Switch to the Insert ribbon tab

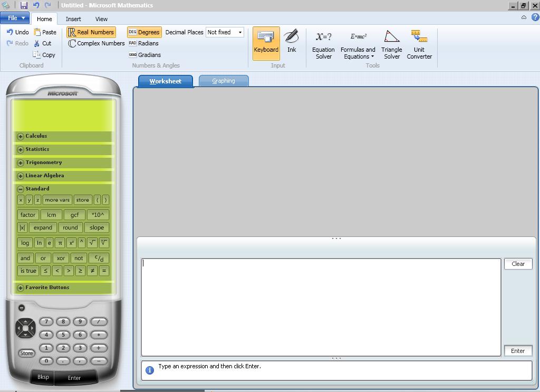pos(73,19)
